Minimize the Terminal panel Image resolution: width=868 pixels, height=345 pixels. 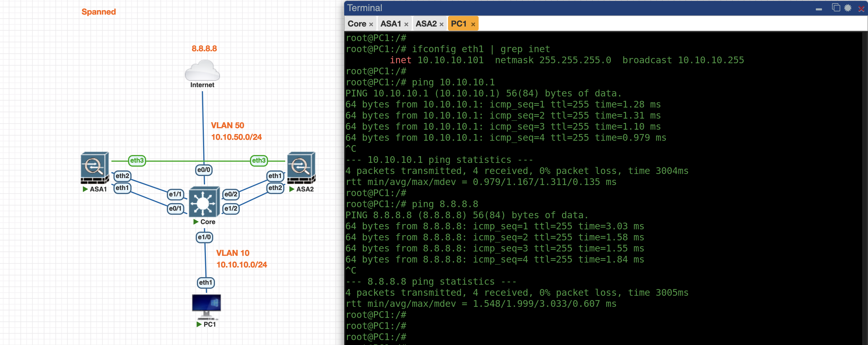click(818, 9)
